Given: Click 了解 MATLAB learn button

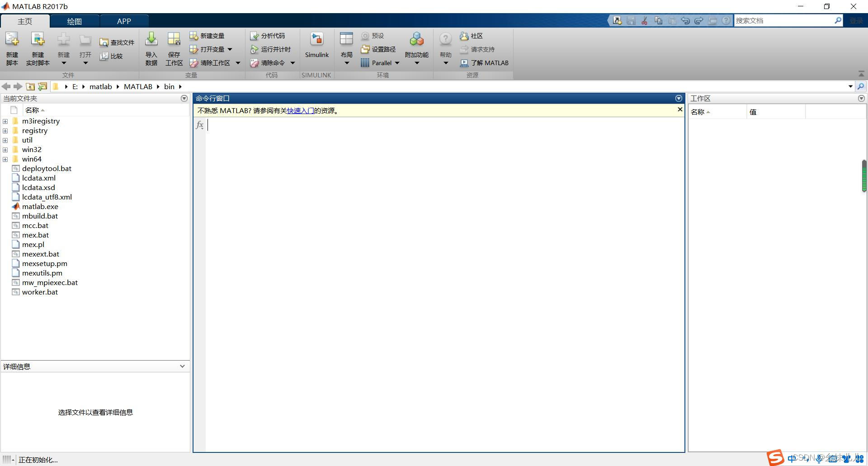Looking at the screenshot, I should click(484, 63).
